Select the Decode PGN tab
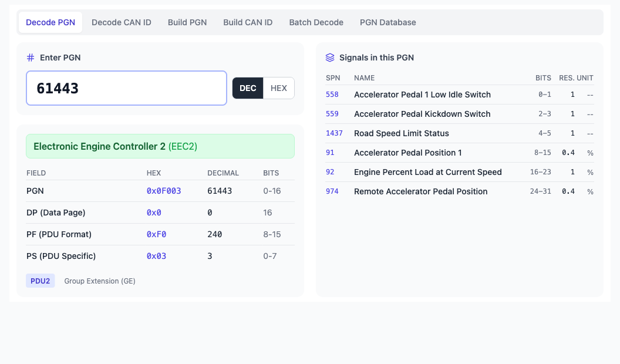Image resolution: width=620 pixels, height=364 pixels. tap(50, 22)
